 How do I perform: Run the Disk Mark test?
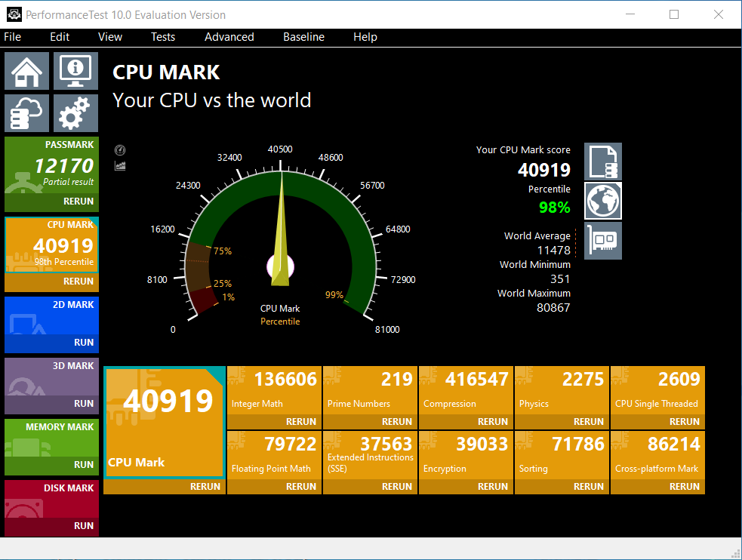(x=51, y=526)
